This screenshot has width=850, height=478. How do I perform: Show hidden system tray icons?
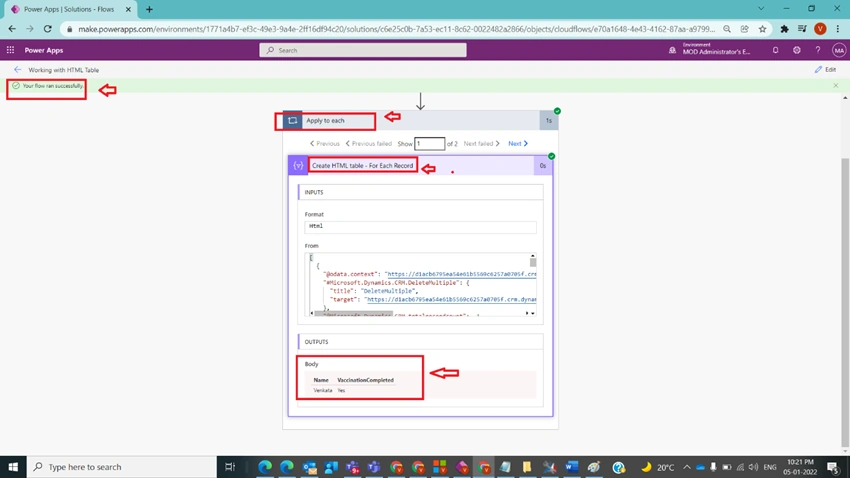coord(686,467)
